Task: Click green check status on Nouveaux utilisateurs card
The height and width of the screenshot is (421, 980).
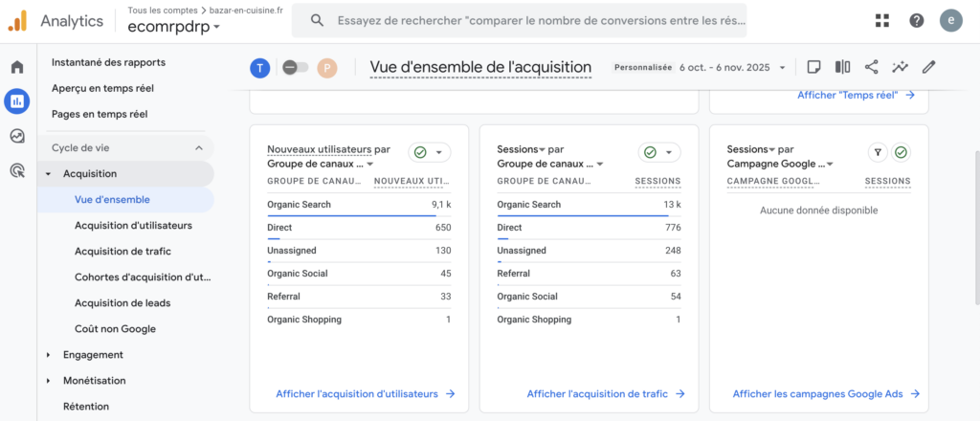Action: pos(429,152)
